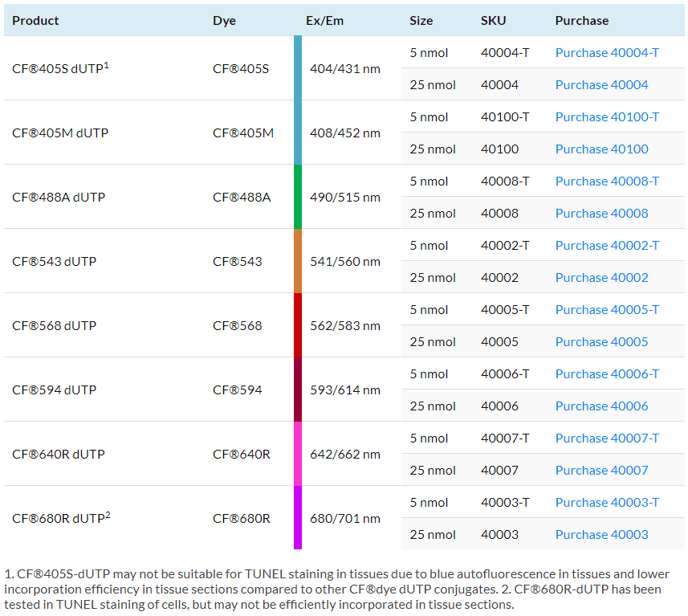Select the Purchase 40008 link
Image resolution: width=688 pixels, height=616 pixels.
601,214
